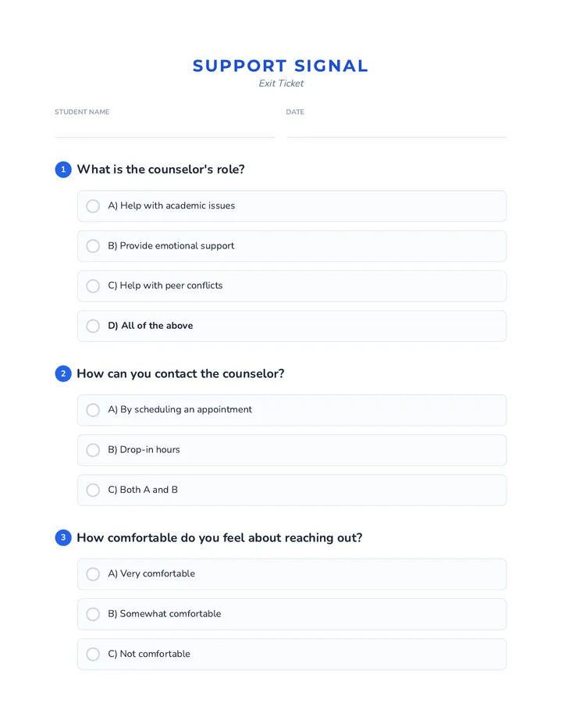Screen dimensions: 562x728
Task: Choose 'Provide emotional support' radio option
Action: click(93, 246)
